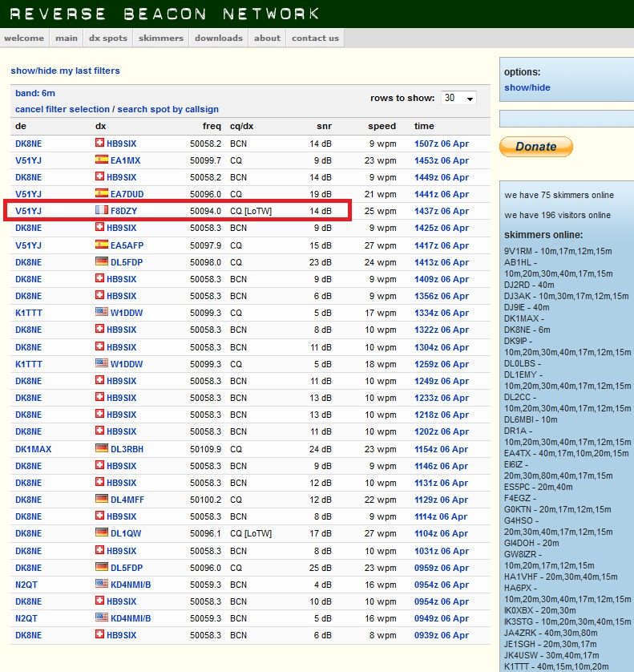634x672 pixels.
Task: Click the French flag beside F8DZY
Action: 102,210
